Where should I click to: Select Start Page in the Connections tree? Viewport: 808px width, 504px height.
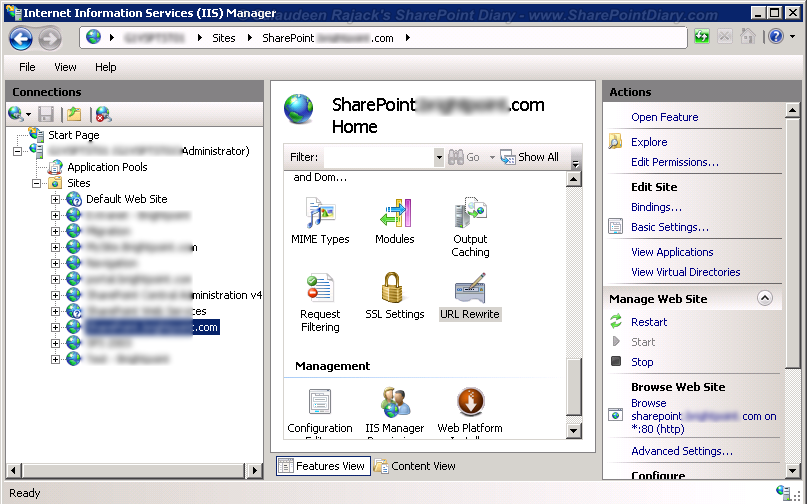click(x=74, y=135)
